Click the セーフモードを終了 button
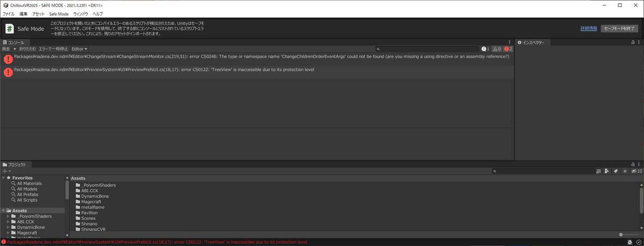Image resolution: width=644 pixels, height=246 pixels. (620, 28)
